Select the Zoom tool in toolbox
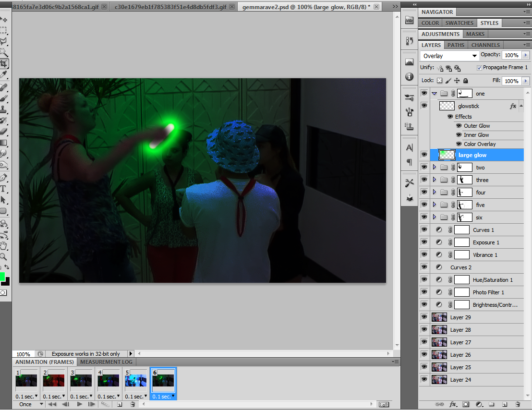The height and width of the screenshot is (410, 532). coord(3,256)
